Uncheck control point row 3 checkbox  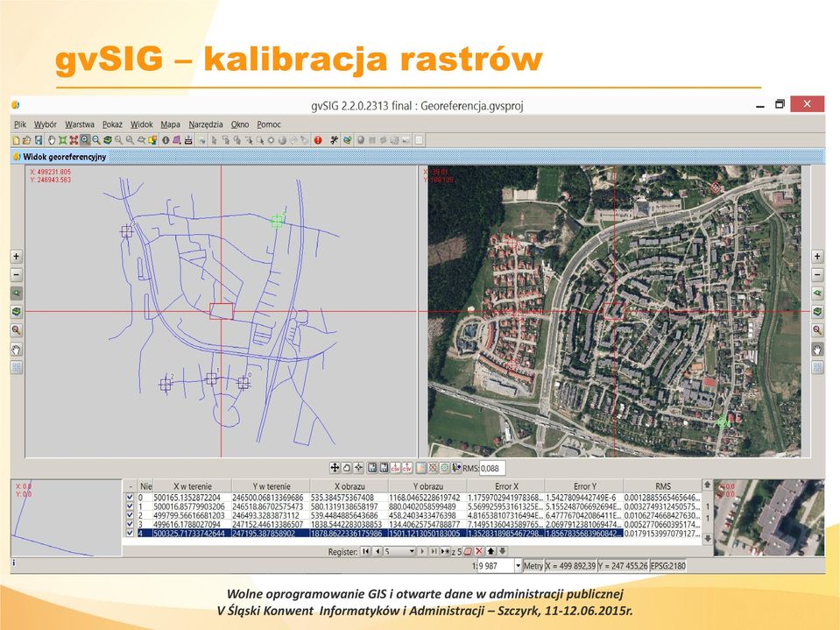(x=130, y=524)
